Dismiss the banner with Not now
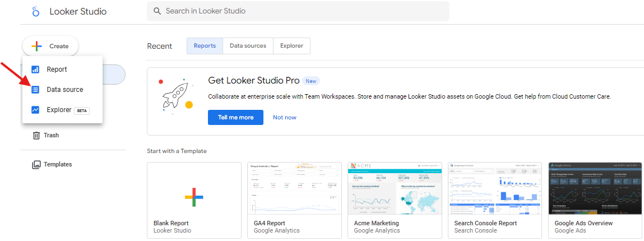 pyautogui.click(x=285, y=118)
